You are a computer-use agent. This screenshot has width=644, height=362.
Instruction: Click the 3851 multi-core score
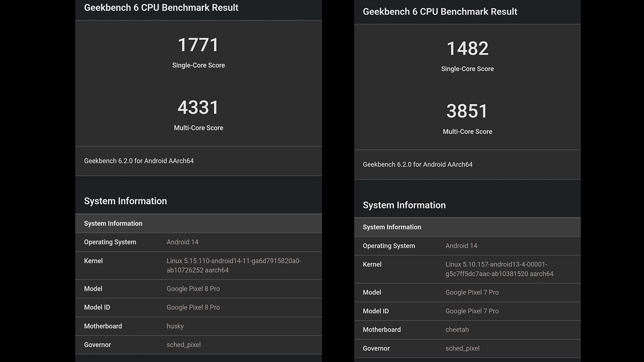(468, 111)
